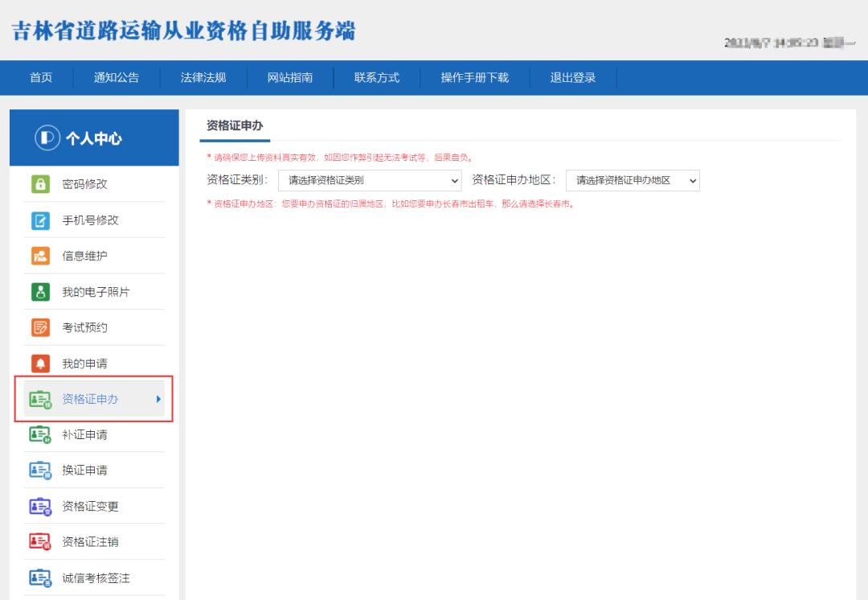Select the 考试预约 exam booking icon

point(41,327)
